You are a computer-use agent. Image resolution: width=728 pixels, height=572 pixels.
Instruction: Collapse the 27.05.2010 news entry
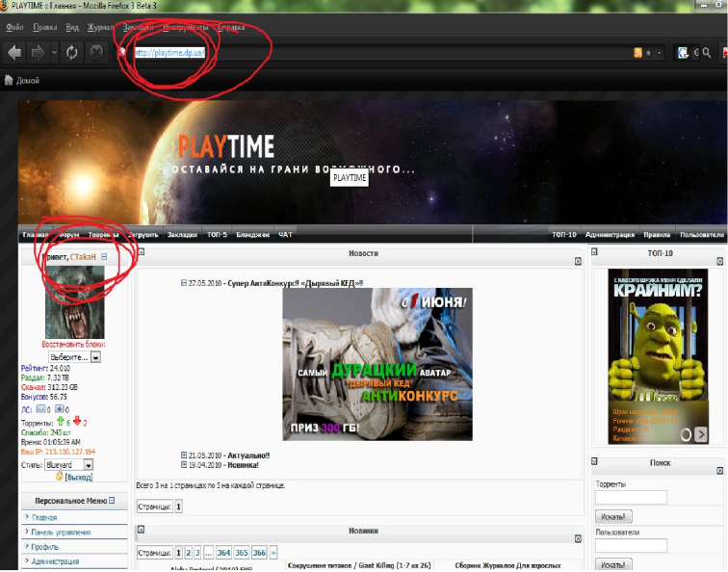click(x=184, y=283)
